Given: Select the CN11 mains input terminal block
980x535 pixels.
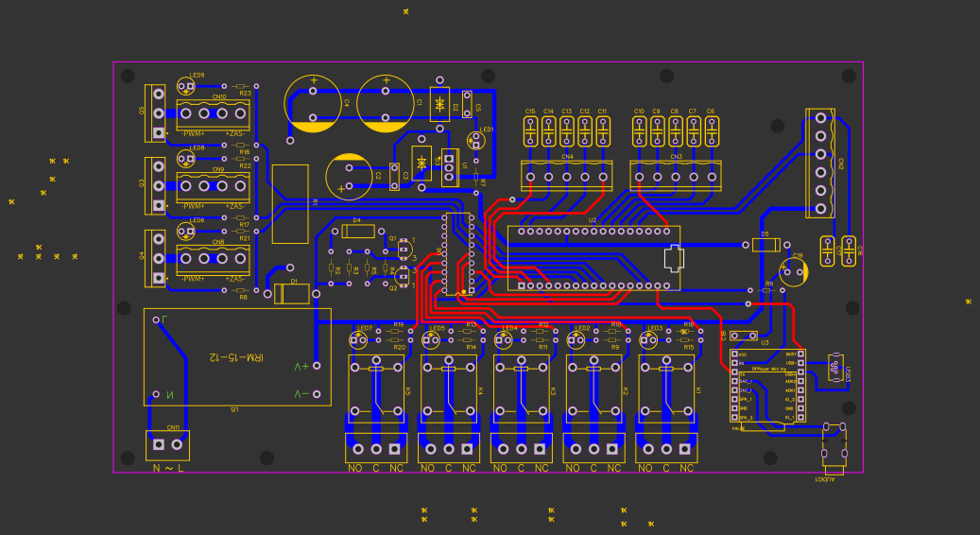Looking at the screenshot, I should tap(167, 445).
